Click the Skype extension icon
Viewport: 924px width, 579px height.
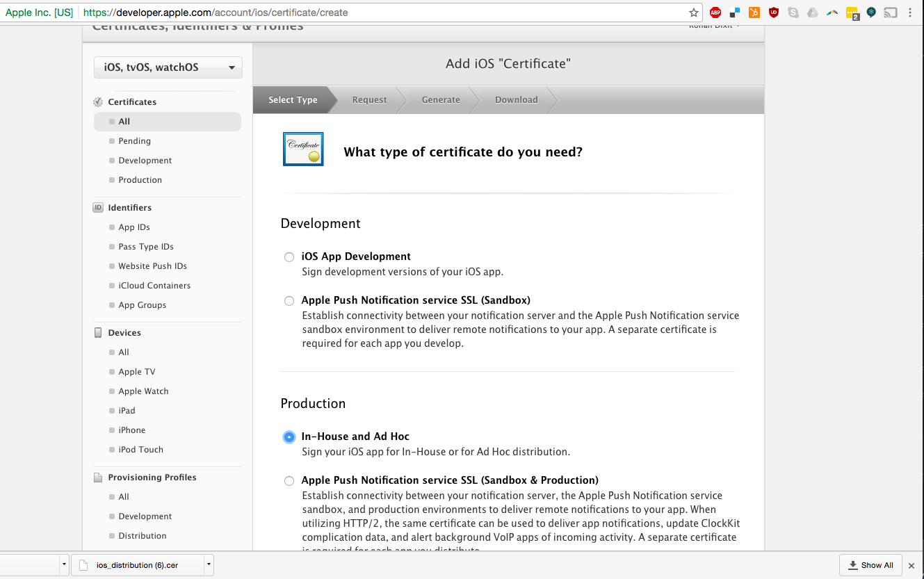point(793,13)
